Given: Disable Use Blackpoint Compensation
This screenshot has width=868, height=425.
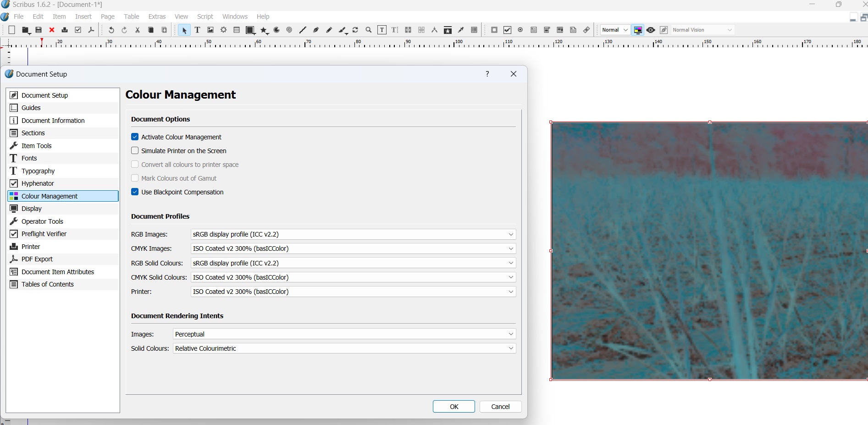Looking at the screenshot, I should pos(135,192).
